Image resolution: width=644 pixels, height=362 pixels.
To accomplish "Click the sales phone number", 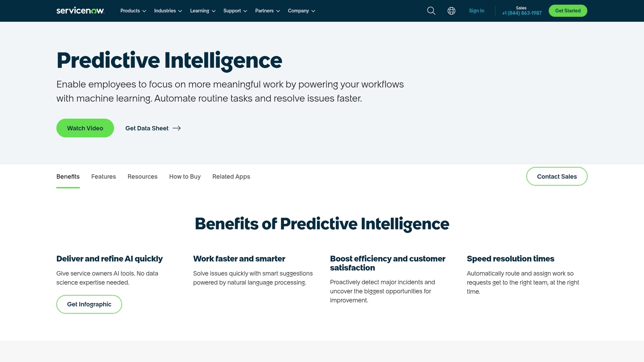I will (x=521, y=13).
